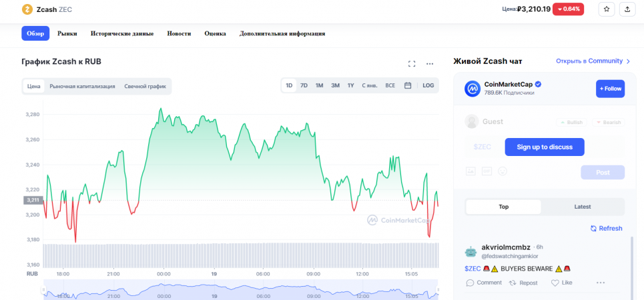Select 1M chart timeframe
Screen dimensions: 644x300
click(320, 85)
